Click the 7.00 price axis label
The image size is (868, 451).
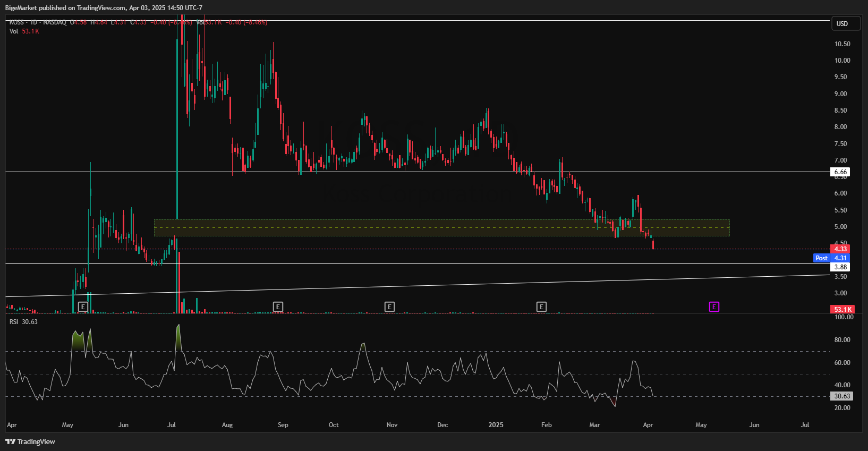coord(840,160)
